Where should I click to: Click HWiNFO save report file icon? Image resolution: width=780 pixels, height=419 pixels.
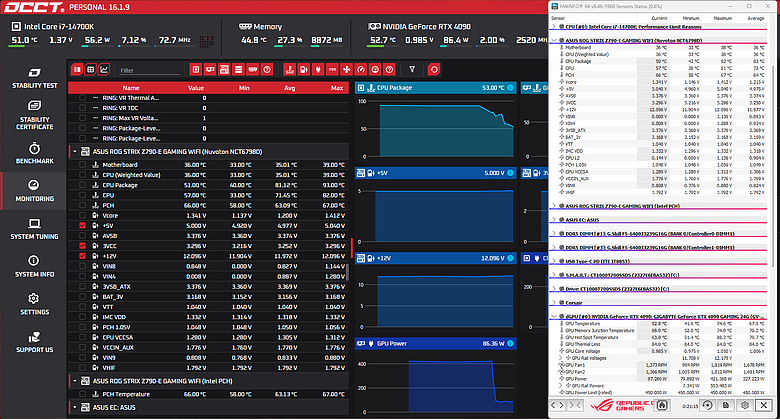[726, 405]
